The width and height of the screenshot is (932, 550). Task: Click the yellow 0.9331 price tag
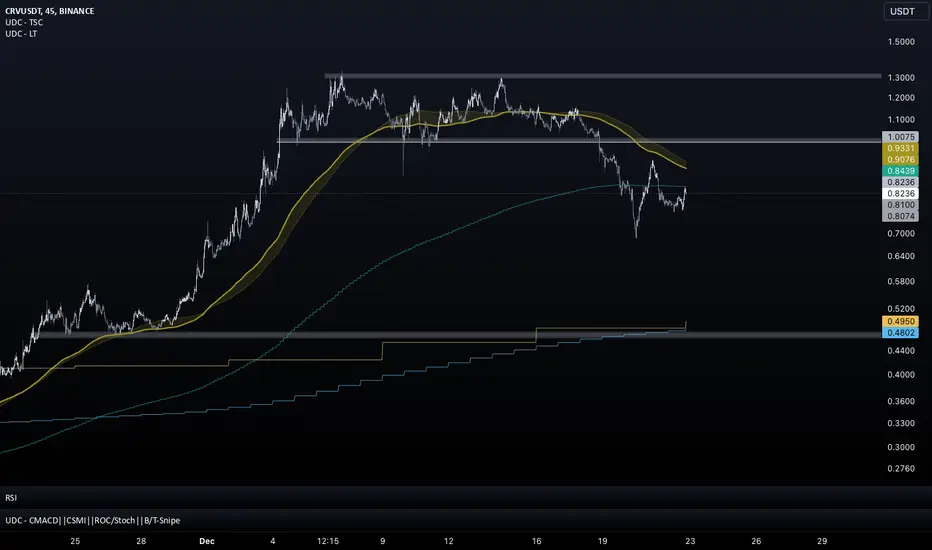point(900,148)
